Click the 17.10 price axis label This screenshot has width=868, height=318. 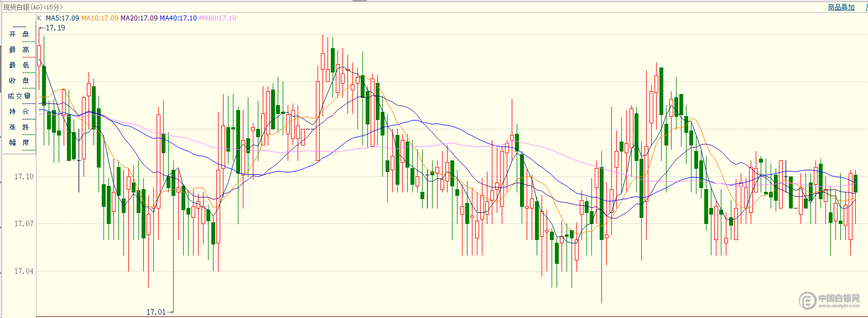[x=24, y=176]
